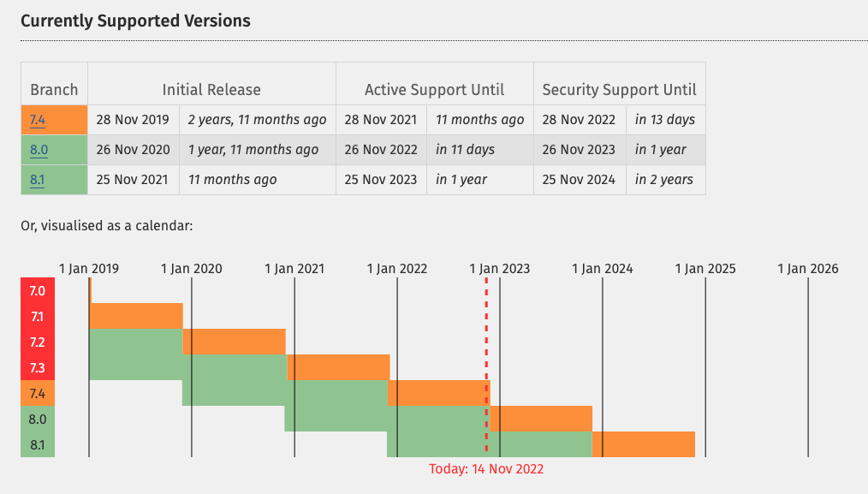Click the red 7.1 calendar label

[38, 316]
